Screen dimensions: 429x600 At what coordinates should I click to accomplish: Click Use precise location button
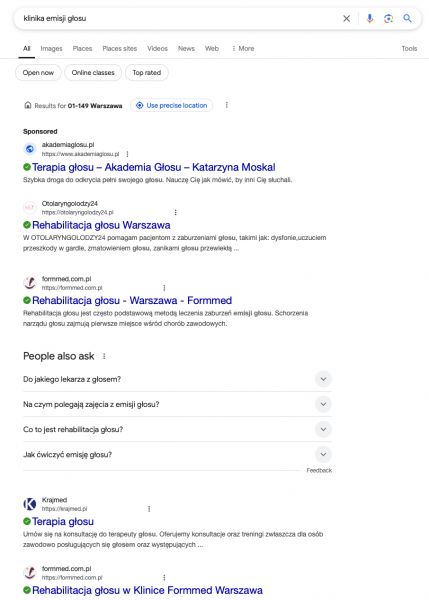(172, 105)
